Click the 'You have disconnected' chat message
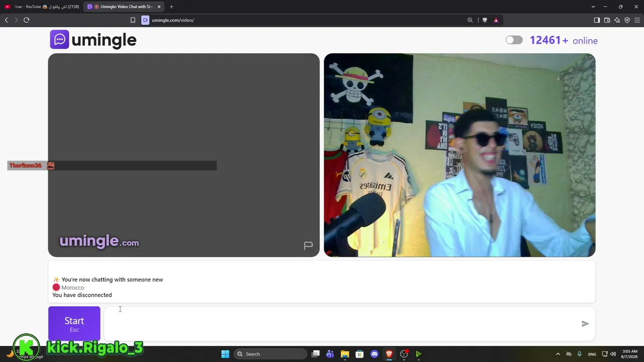The image size is (644, 362). [x=82, y=295]
